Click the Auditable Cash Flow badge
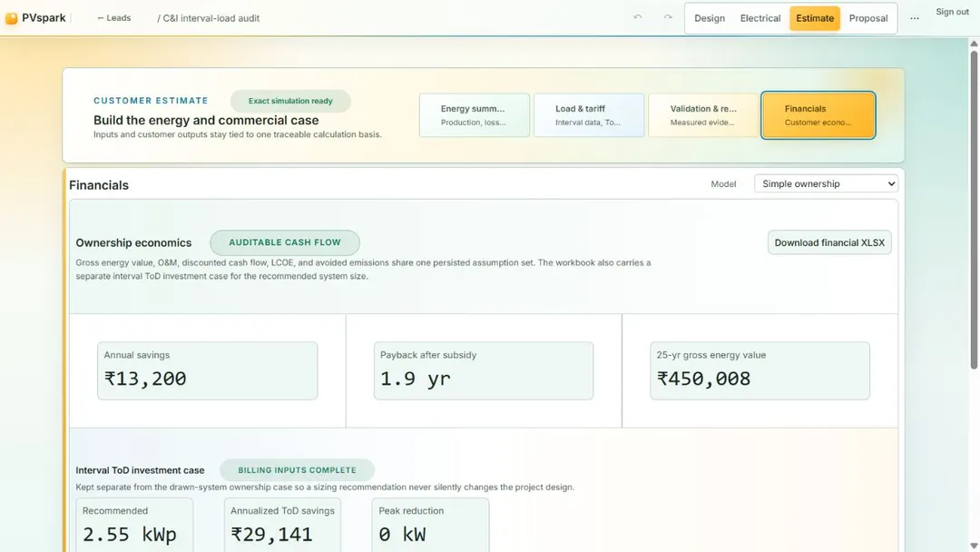The image size is (980, 552). (285, 242)
